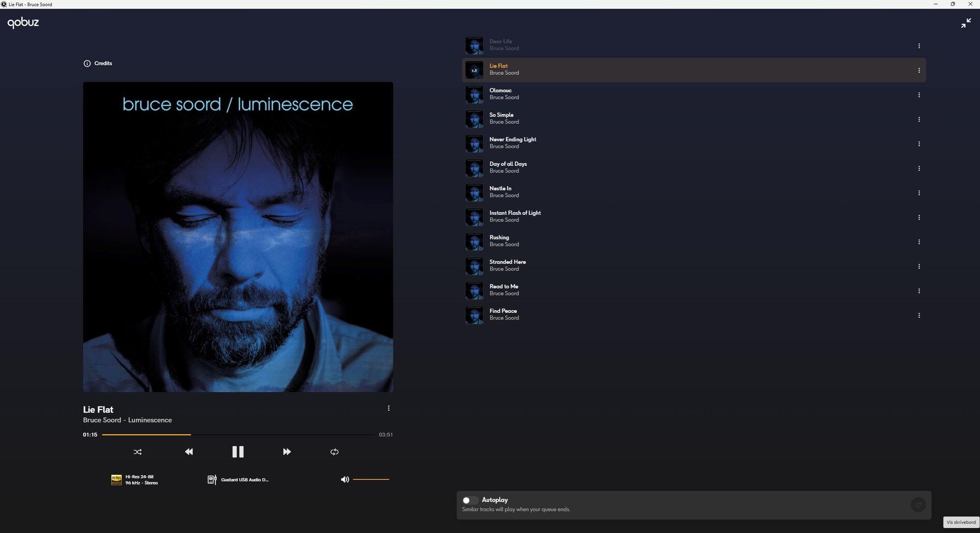Play Nestle In from the queue
Screen dimensions: 980x533
[694, 192]
